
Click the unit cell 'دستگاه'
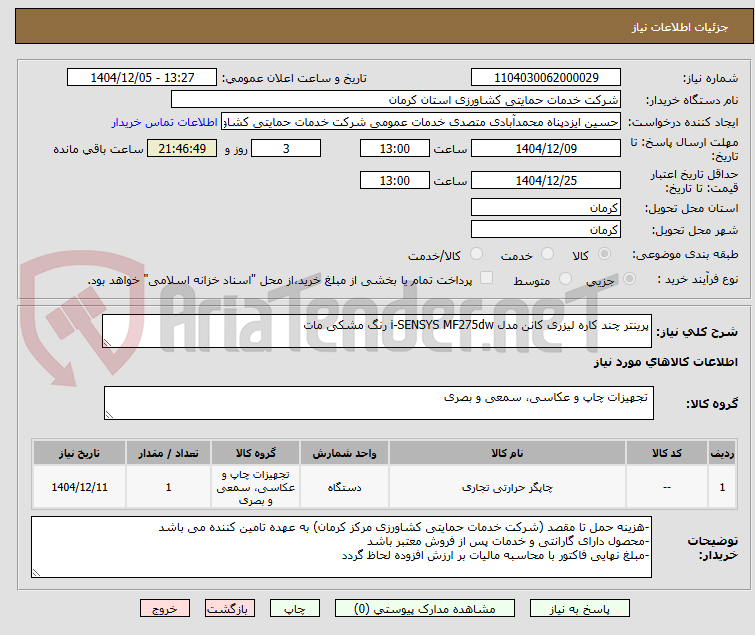tap(344, 488)
